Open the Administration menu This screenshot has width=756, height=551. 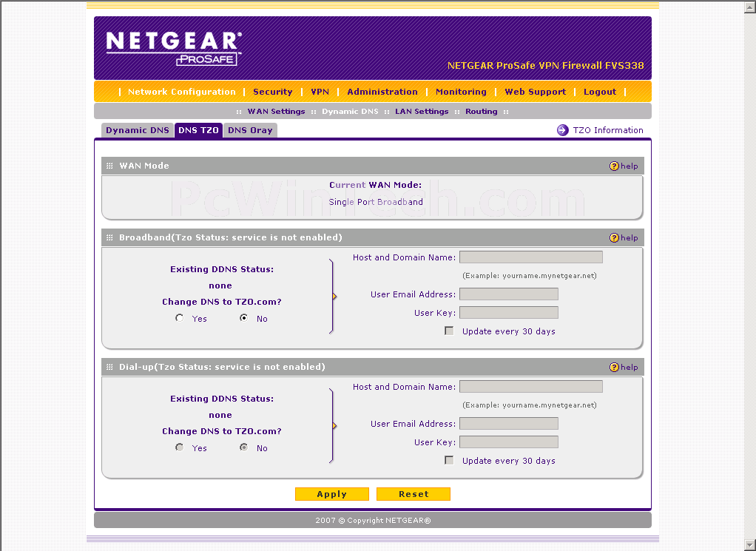click(x=382, y=92)
